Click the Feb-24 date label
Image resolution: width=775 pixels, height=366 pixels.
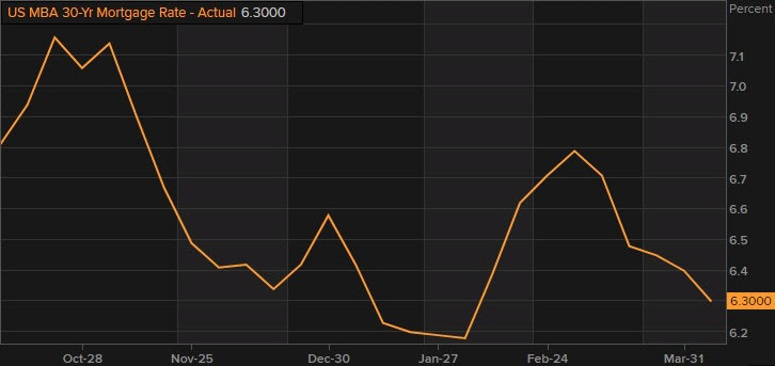pyautogui.click(x=548, y=358)
